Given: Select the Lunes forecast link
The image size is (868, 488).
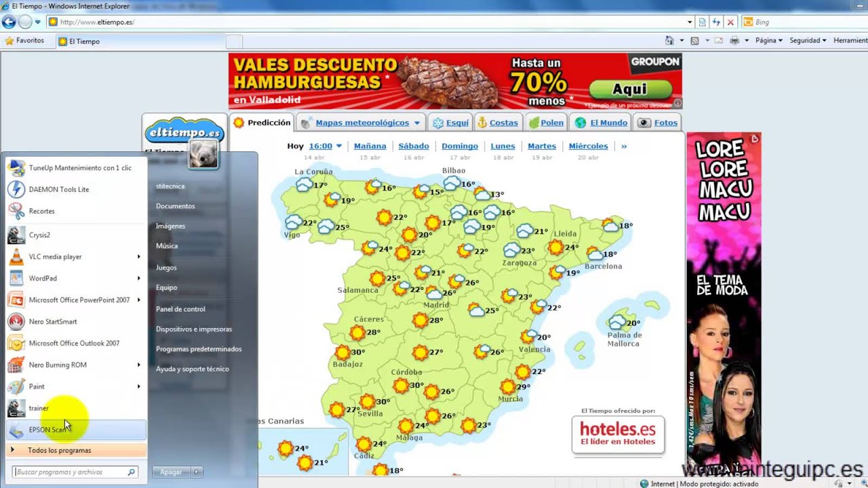Looking at the screenshot, I should [502, 146].
